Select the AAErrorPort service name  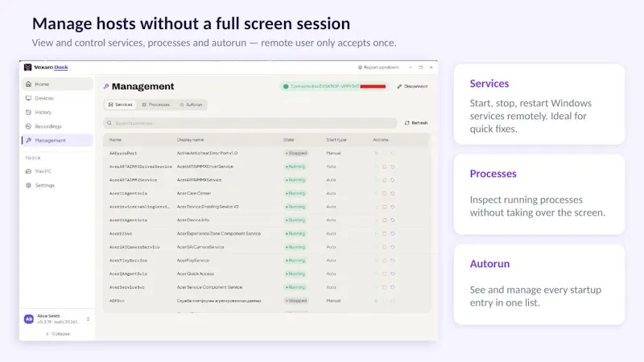pos(123,153)
